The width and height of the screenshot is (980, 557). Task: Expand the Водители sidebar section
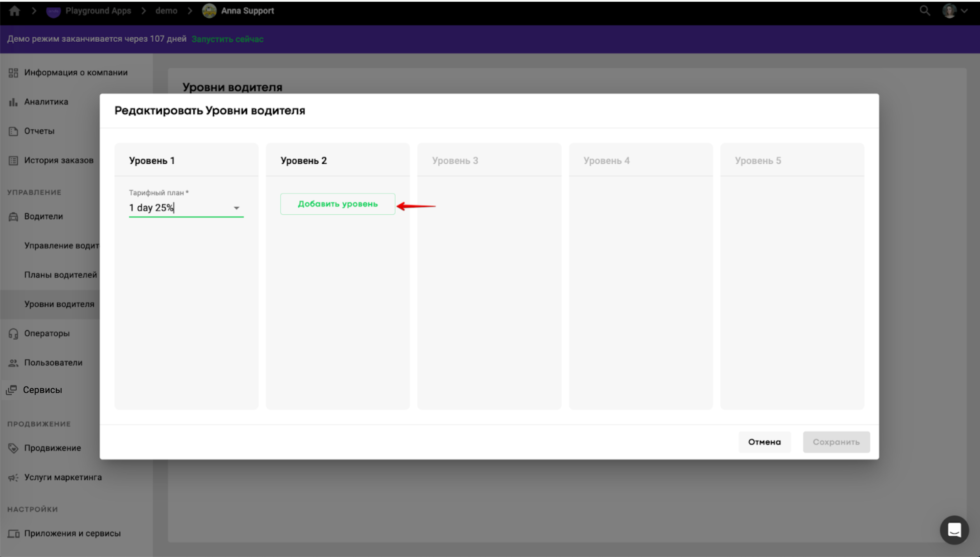(x=44, y=216)
